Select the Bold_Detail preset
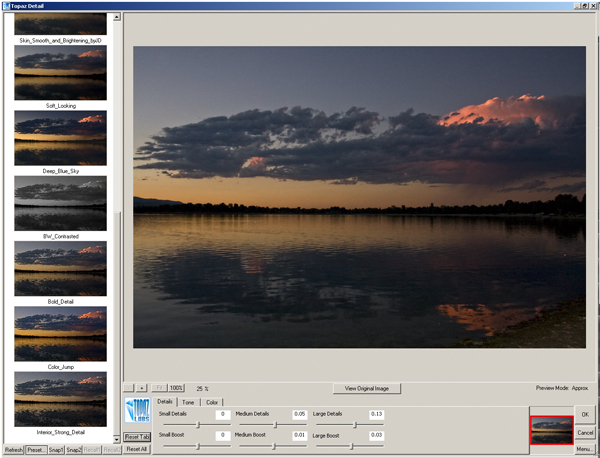The width and height of the screenshot is (600, 458). pyautogui.click(x=61, y=267)
